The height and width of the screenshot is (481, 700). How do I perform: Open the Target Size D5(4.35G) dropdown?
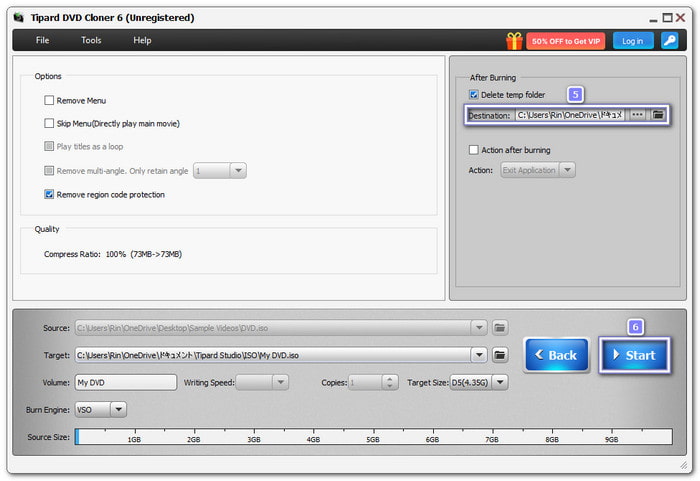pos(500,382)
